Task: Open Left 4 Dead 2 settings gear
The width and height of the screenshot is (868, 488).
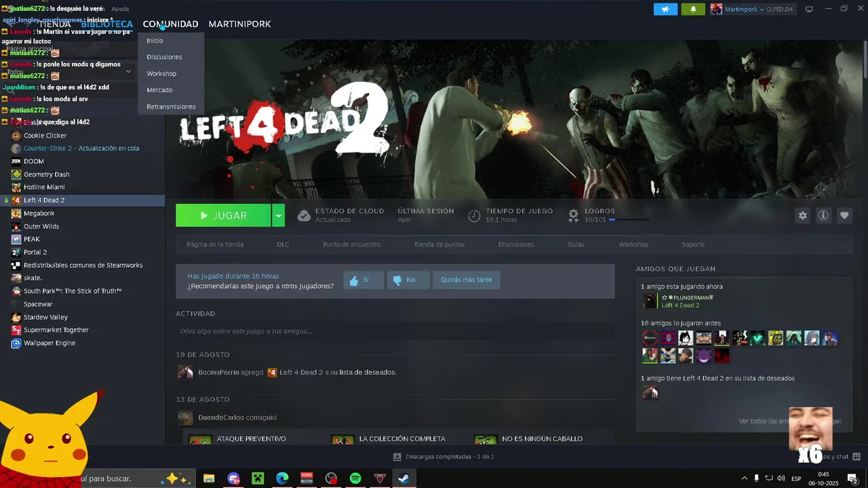Action: [x=803, y=216]
